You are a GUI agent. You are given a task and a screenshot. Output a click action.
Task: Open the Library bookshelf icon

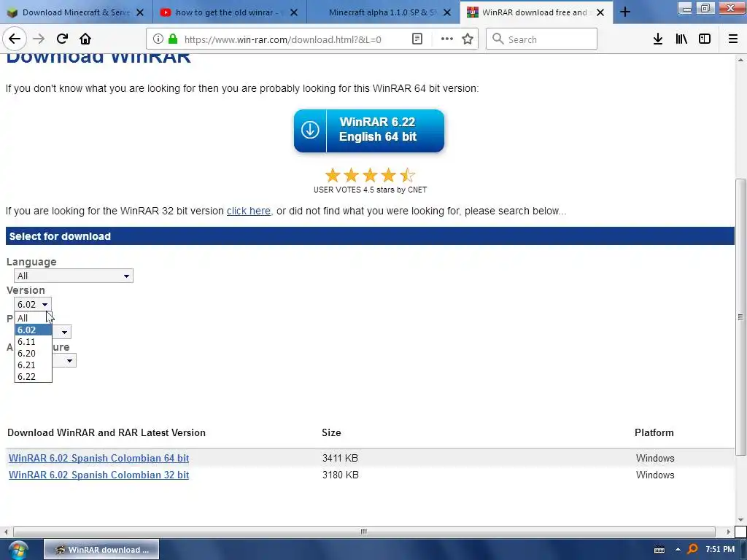(x=681, y=39)
